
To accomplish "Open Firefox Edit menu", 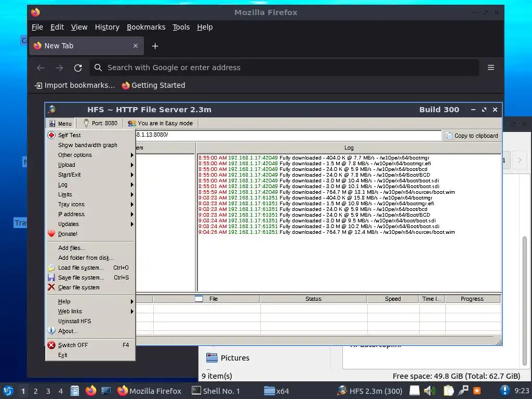I will [x=57, y=27].
